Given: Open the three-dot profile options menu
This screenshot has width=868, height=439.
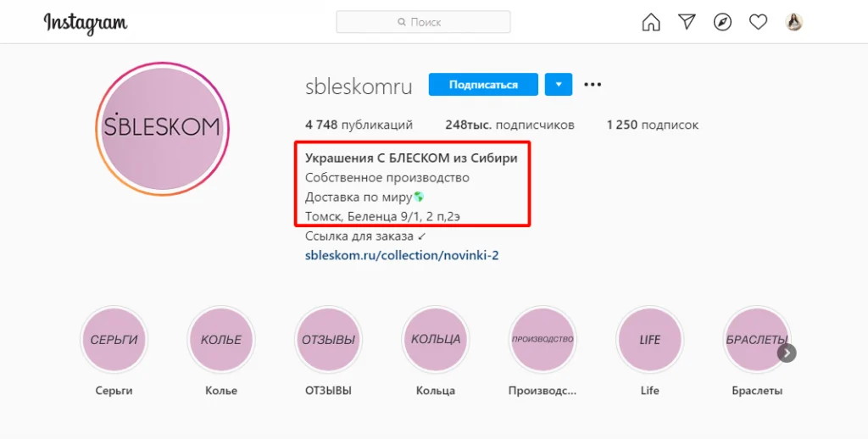Looking at the screenshot, I should [593, 85].
